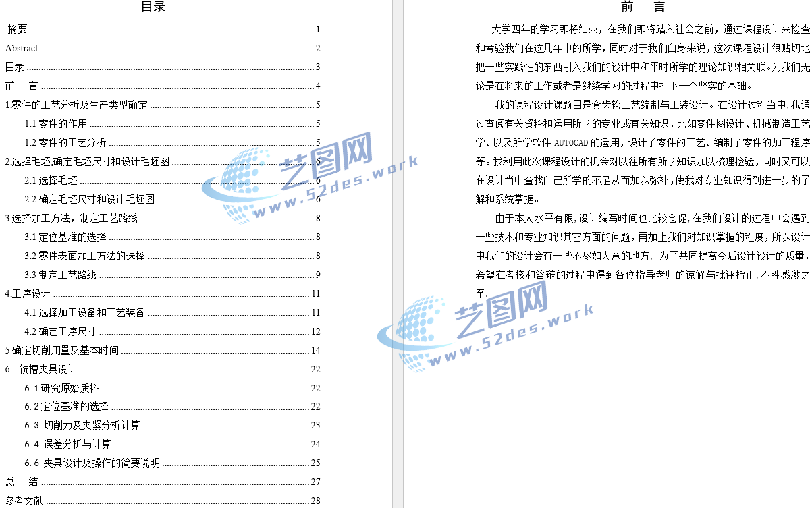Go to the "参考文献" contents entry

pyautogui.click(x=163, y=501)
